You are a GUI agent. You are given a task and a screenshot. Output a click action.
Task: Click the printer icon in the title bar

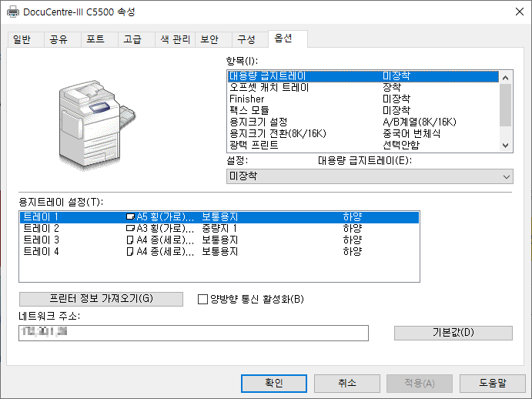[x=13, y=12]
